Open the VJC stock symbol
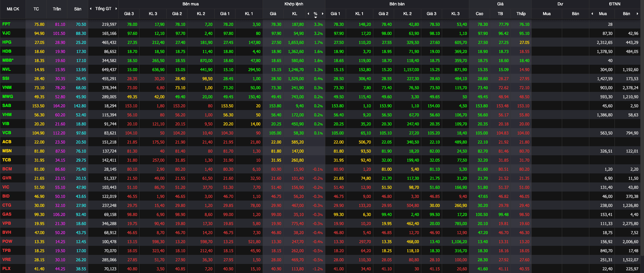The width and height of the screenshot is (644, 273). [x=6, y=33]
